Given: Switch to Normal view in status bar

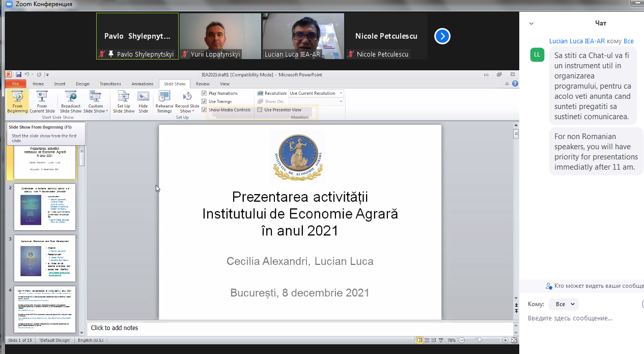Looking at the screenshot, I should point(420,340).
